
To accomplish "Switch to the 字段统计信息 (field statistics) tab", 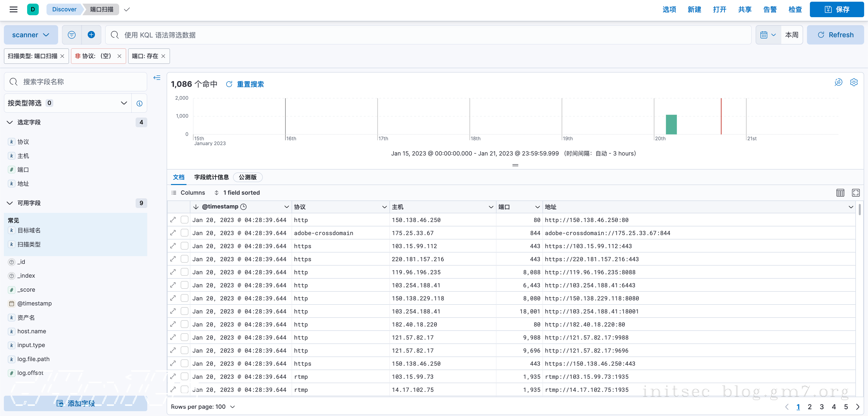I will [211, 177].
